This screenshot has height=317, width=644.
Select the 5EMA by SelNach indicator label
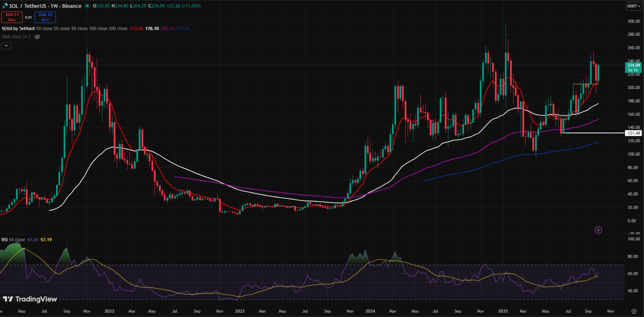(x=18, y=28)
